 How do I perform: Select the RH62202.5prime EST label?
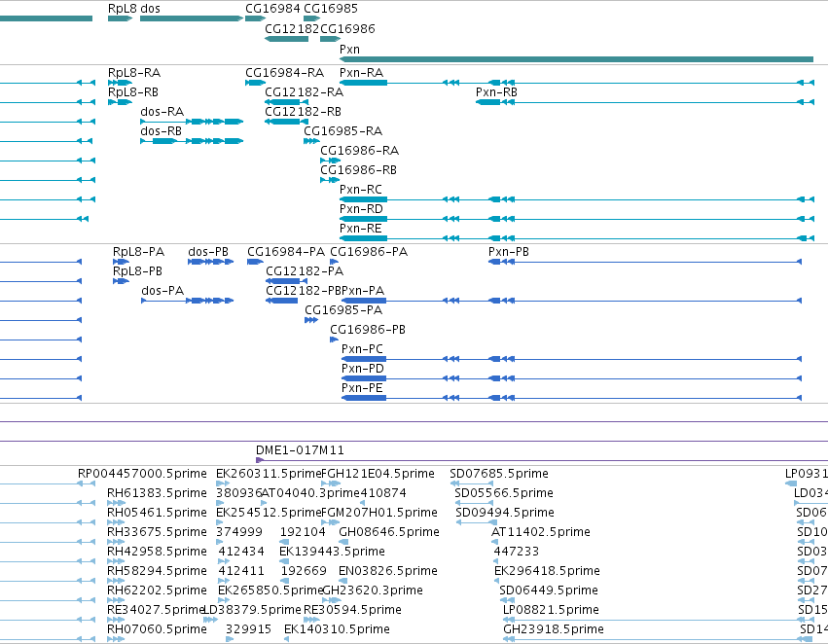157,590
